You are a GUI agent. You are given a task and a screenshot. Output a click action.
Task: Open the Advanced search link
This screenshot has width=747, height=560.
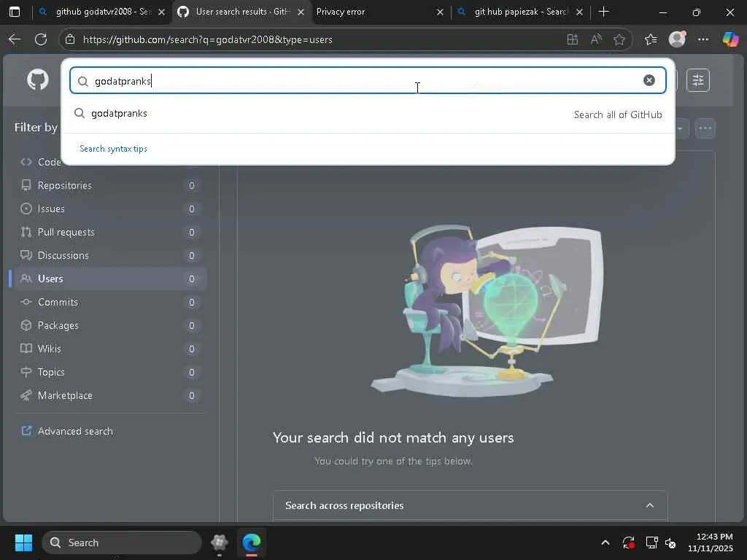click(x=75, y=431)
